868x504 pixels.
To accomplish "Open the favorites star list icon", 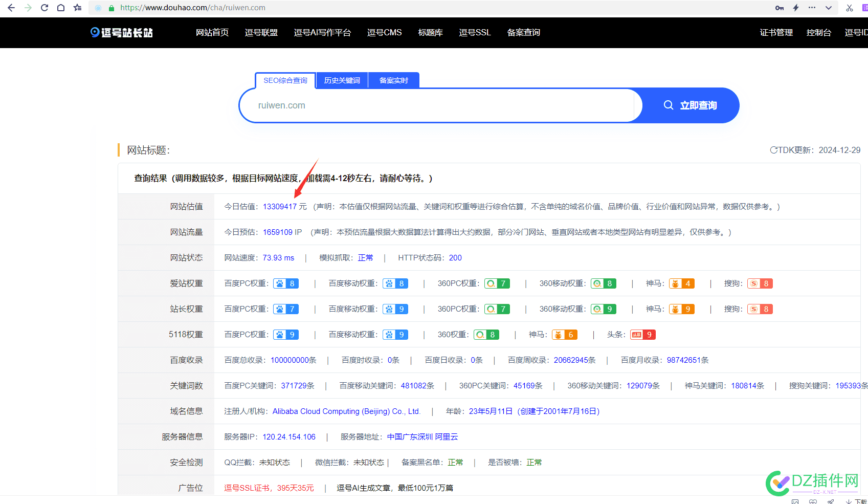I will click(x=77, y=8).
